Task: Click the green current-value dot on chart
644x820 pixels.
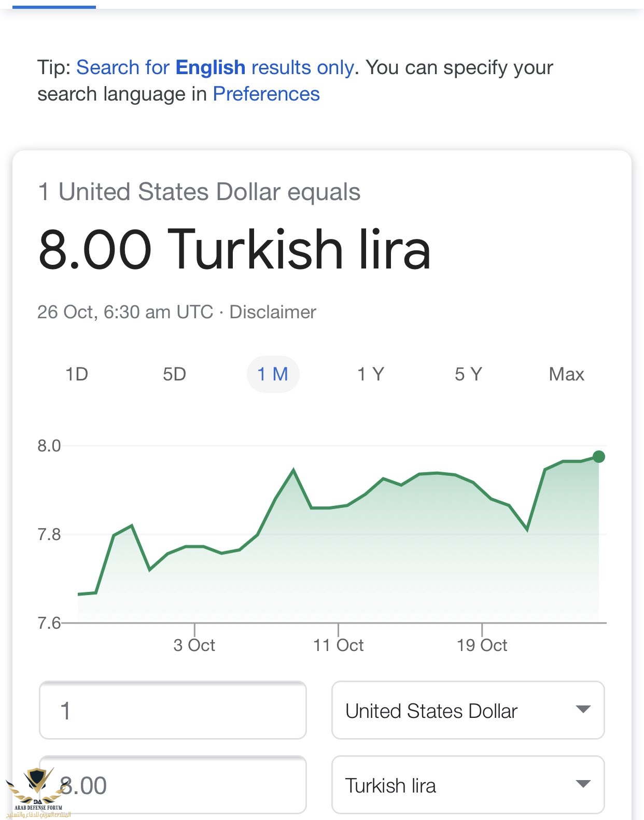Action: click(x=598, y=457)
